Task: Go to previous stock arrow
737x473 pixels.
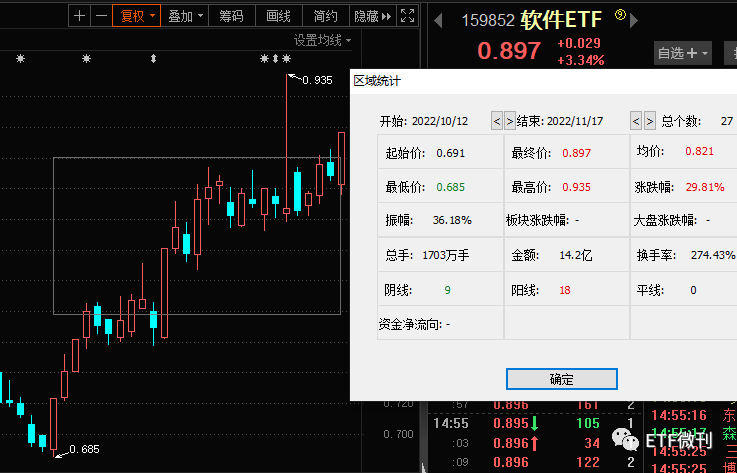Action: click(x=438, y=21)
